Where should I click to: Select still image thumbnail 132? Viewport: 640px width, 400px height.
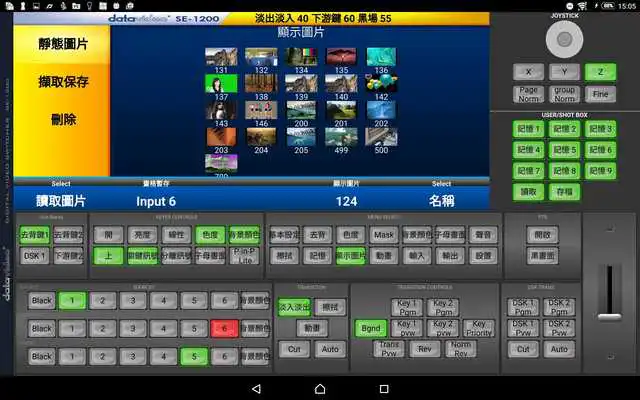(x=261, y=57)
